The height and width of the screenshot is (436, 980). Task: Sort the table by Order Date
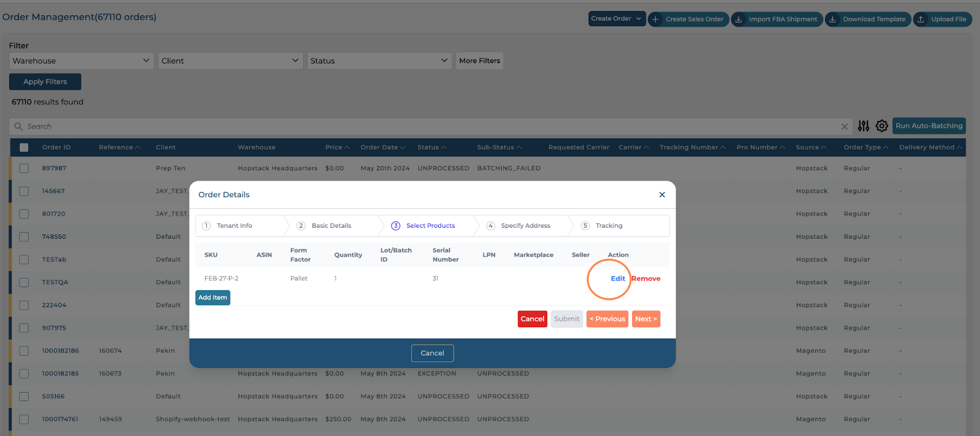pos(382,148)
